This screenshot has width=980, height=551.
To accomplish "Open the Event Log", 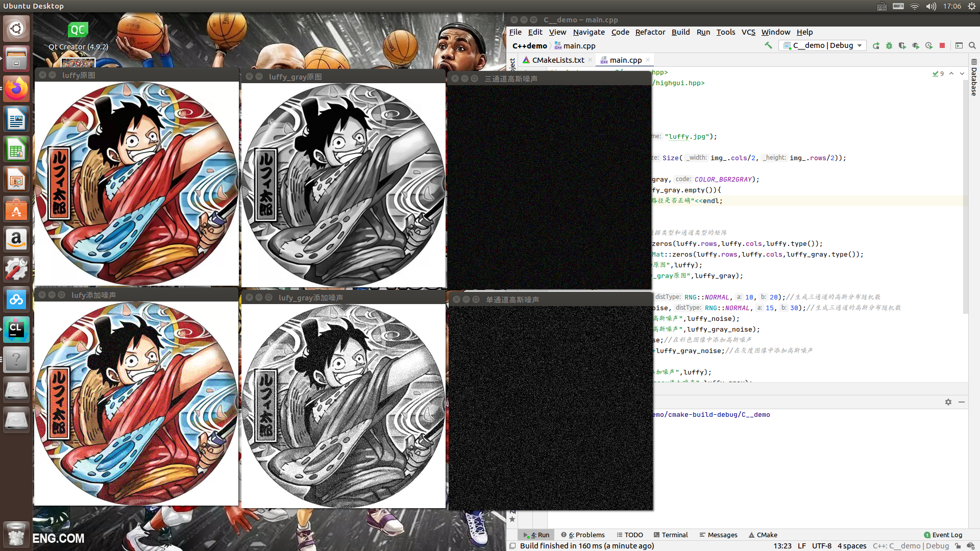I will [x=943, y=535].
